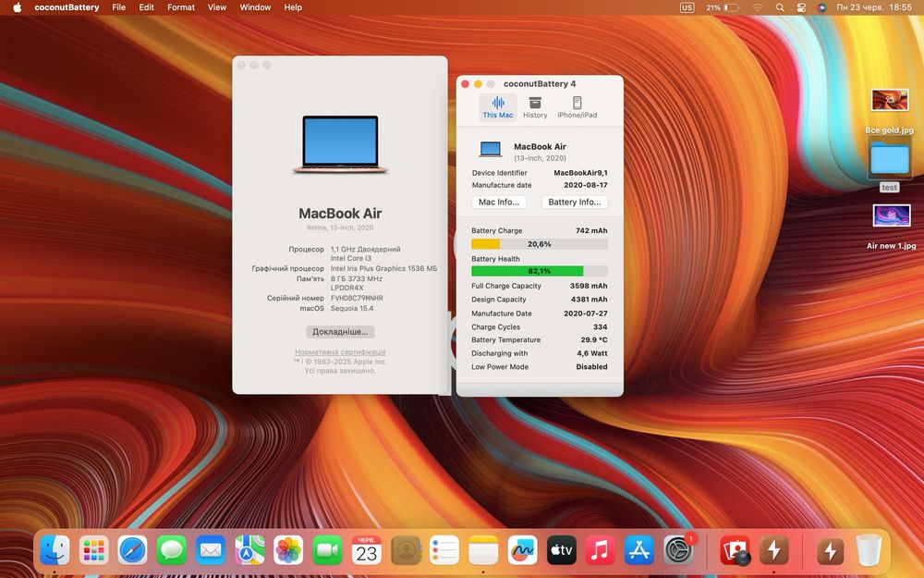Open Control Center icon
Image resolution: width=924 pixels, height=578 pixels.
click(x=801, y=7)
